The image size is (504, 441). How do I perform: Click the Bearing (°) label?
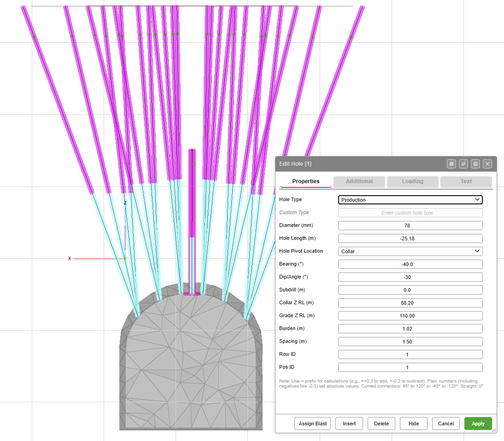[x=291, y=264]
